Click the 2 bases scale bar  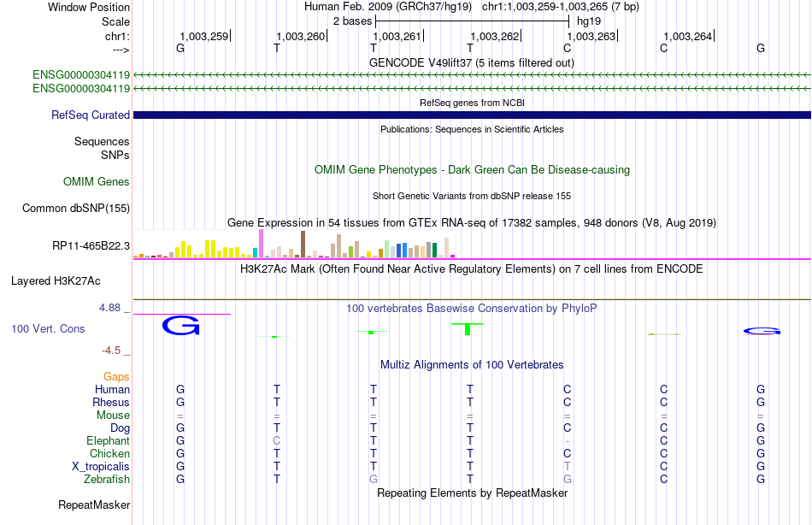[472, 21]
